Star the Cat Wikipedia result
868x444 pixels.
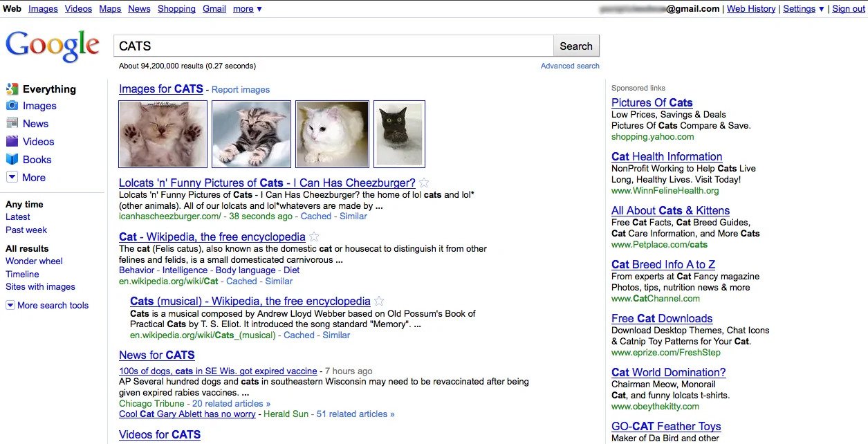[315, 237]
